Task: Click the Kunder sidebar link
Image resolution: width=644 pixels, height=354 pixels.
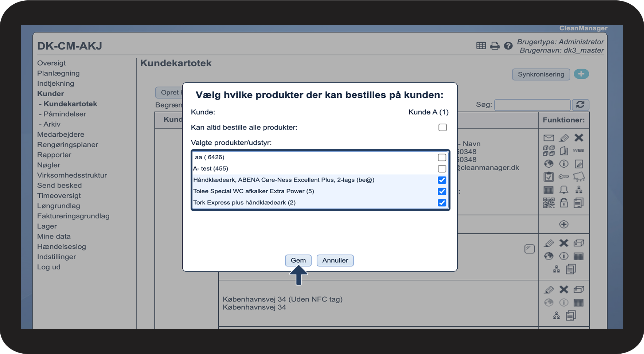Action: pyautogui.click(x=51, y=94)
